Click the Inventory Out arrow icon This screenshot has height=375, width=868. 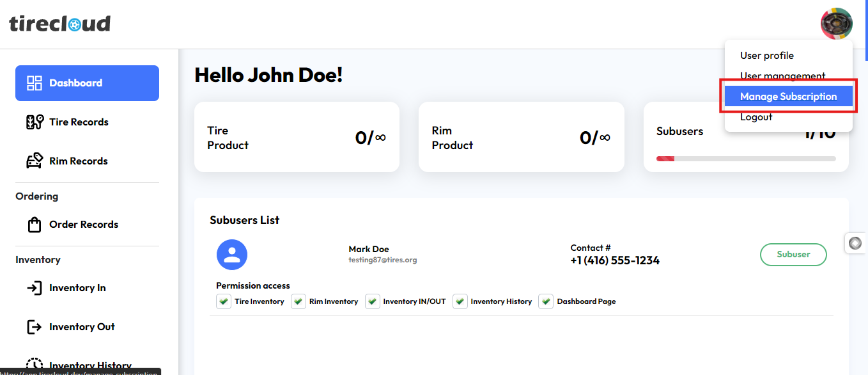click(35, 327)
